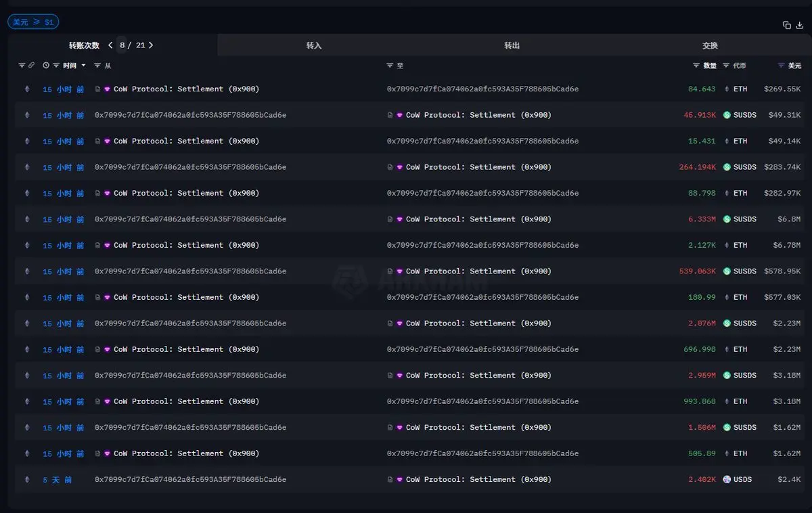This screenshot has height=513, width=812.
Task: Click the 505.89 amount value
Action: coord(702,454)
